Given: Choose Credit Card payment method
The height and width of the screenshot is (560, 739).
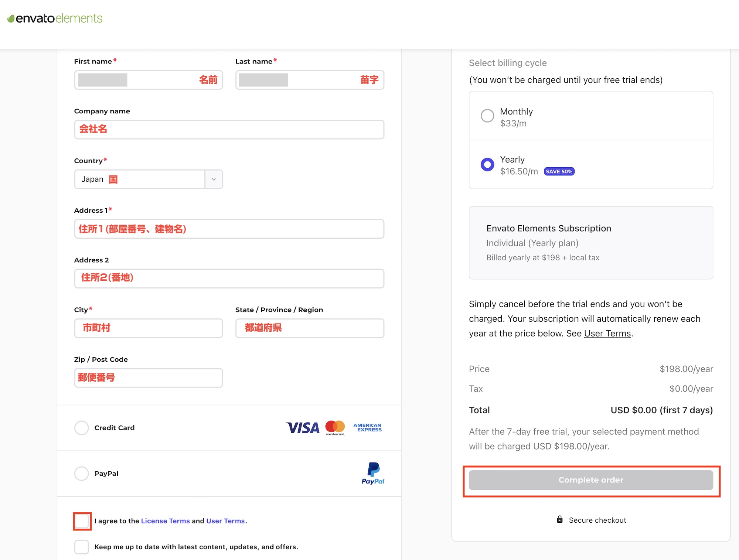Looking at the screenshot, I should [82, 428].
